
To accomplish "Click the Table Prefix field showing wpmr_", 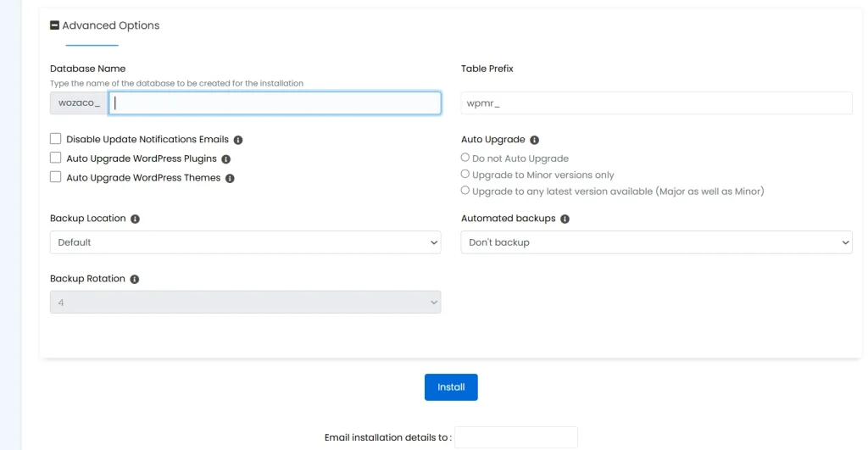I will 657,103.
